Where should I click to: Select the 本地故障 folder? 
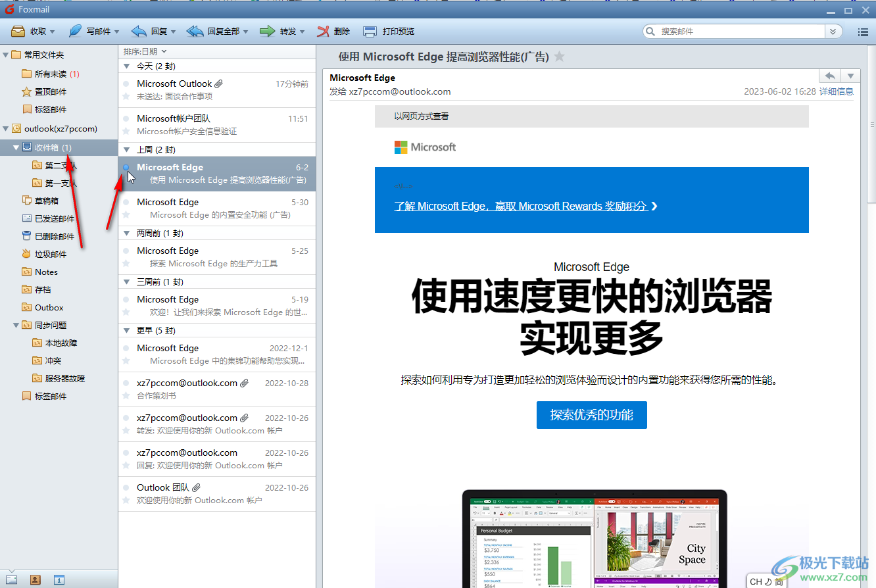click(55, 343)
